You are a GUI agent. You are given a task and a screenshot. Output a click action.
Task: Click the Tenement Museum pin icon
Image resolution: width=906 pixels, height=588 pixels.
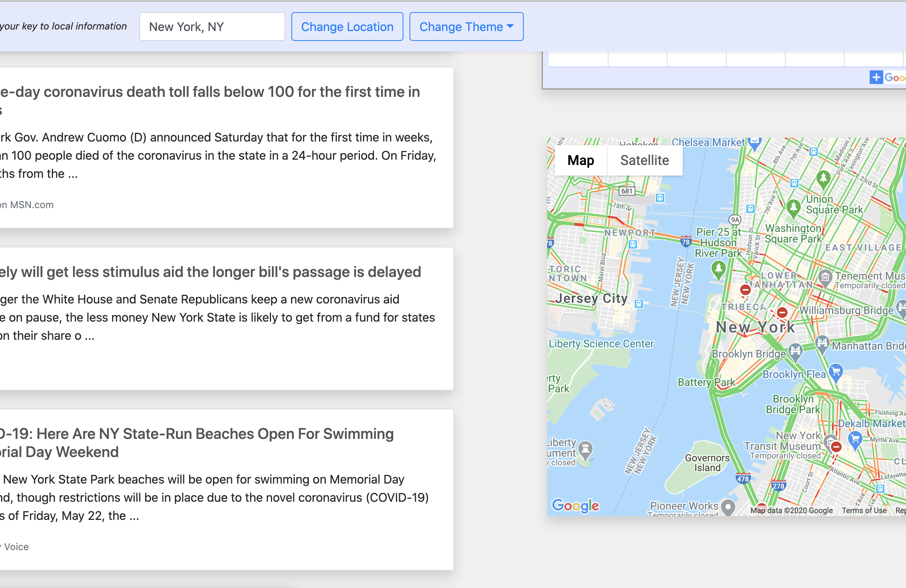tap(825, 277)
